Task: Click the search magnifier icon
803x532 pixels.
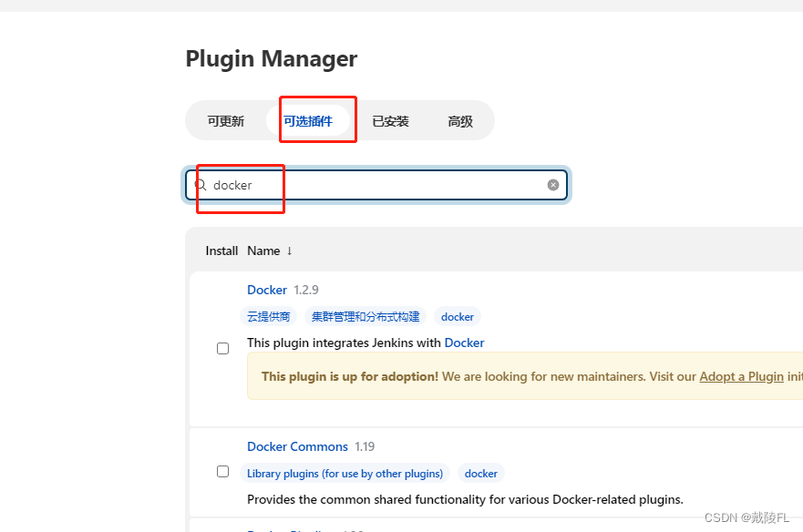Action: 201,185
